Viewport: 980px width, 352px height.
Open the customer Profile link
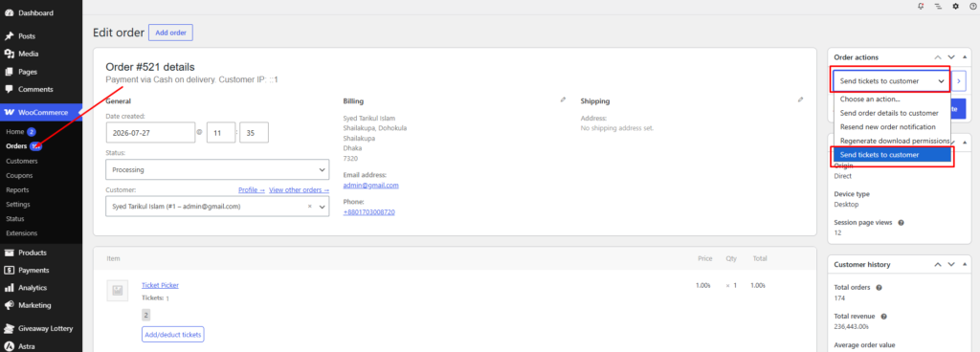[x=252, y=189]
